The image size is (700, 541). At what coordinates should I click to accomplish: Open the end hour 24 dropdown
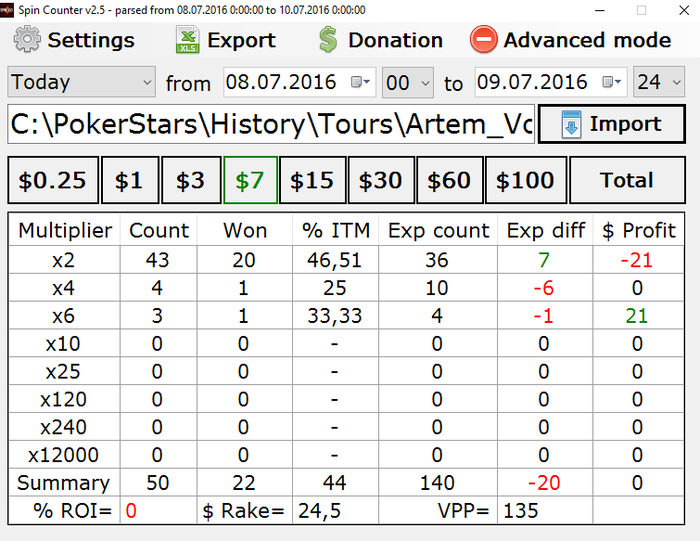(659, 82)
